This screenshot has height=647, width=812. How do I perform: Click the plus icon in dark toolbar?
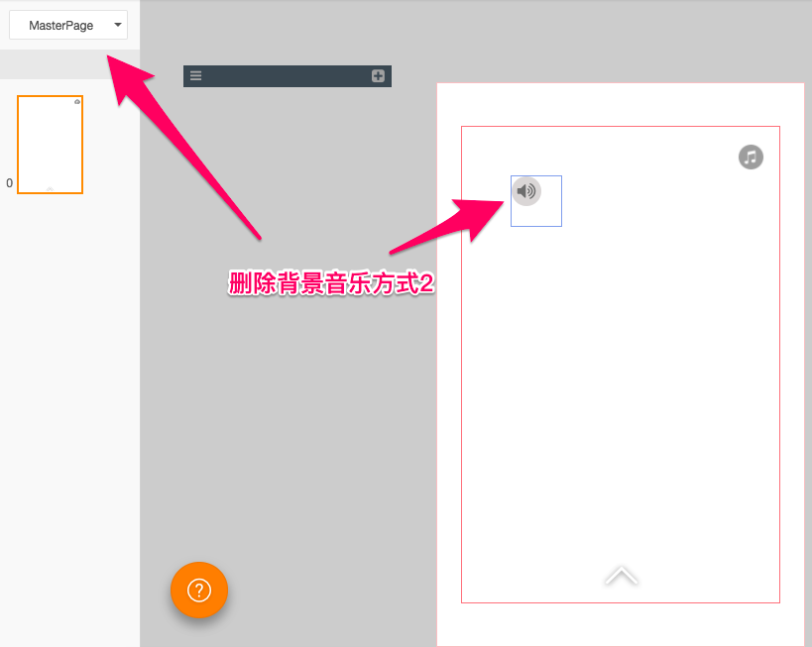[378, 76]
